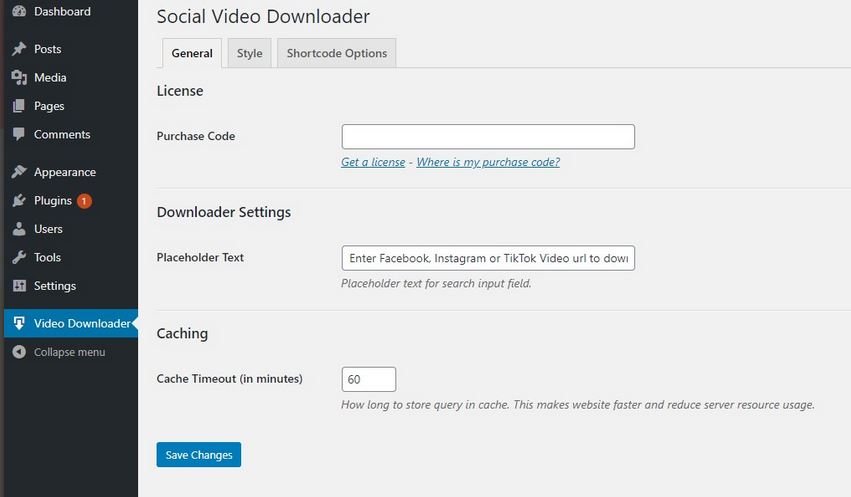Click the 'License' section heading
This screenshot has height=497, width=851.
[180, 91]
